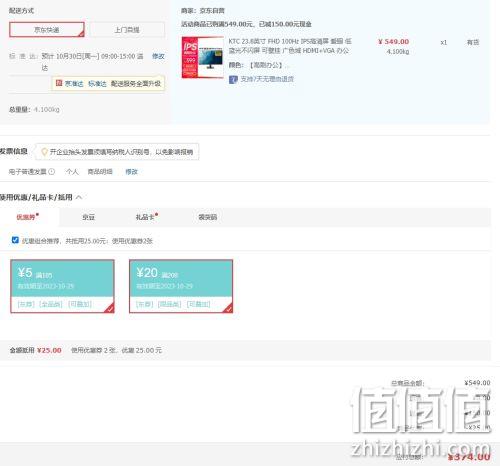This screenshot has height=466, width=500.
Task: Click 修改 to edit invoice details
Action: (131, 172)
